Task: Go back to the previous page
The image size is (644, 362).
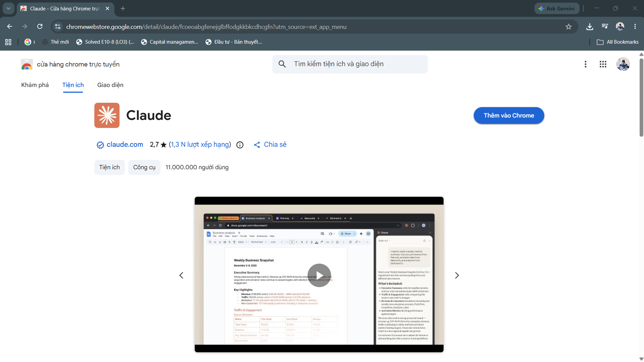Action: tap(9, 27)
